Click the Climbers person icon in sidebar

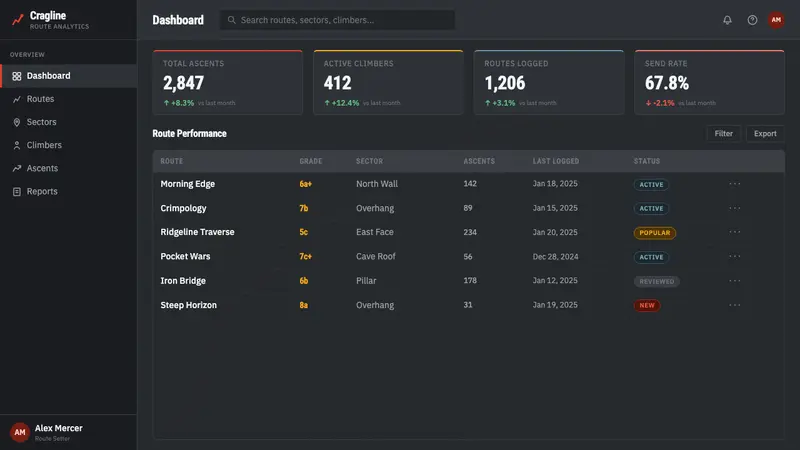(x=17, y=145)
